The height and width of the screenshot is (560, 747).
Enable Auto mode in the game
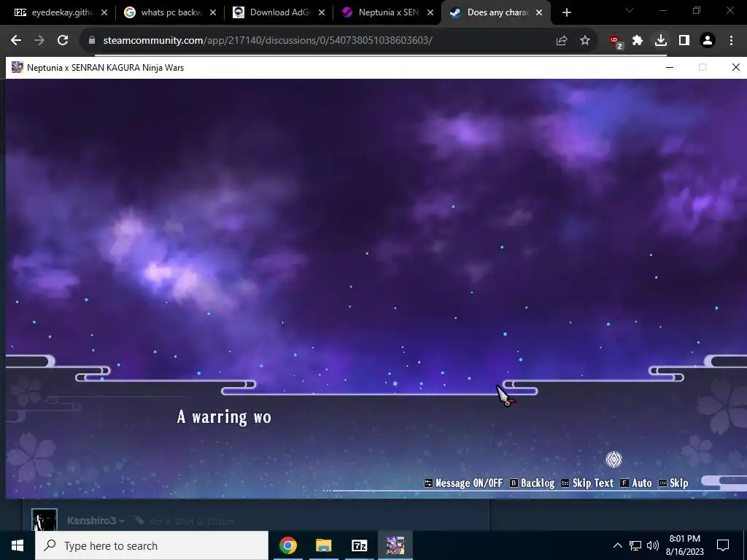(x=636, y=483)
